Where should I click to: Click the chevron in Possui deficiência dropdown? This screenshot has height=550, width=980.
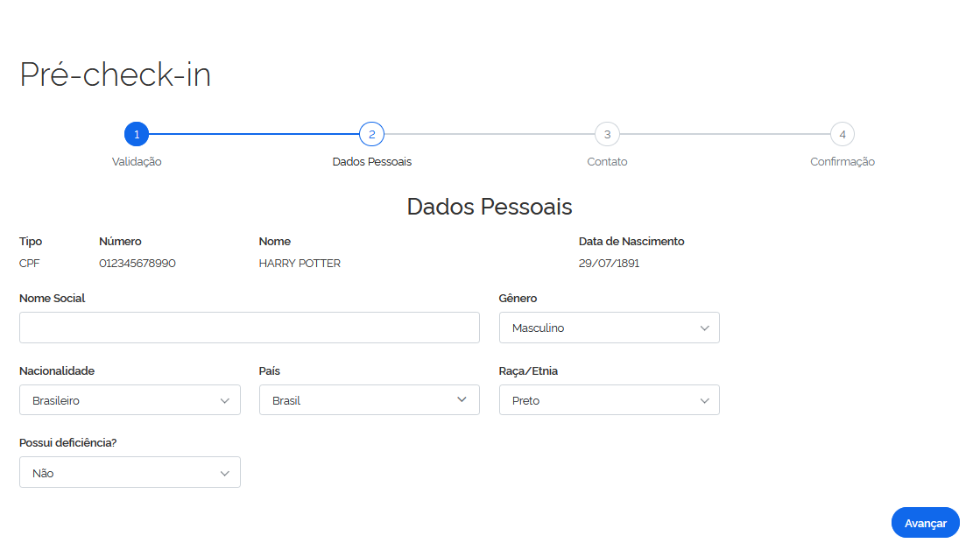[225, 473]
